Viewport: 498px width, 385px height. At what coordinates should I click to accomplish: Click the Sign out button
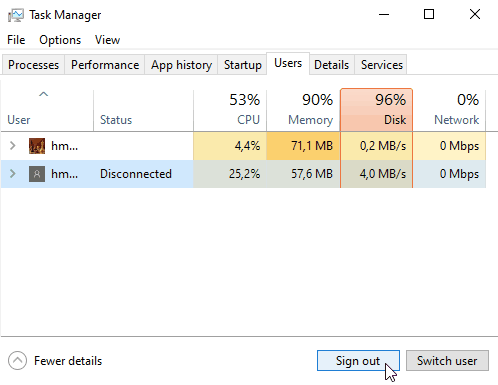click(x=358, y=361)
